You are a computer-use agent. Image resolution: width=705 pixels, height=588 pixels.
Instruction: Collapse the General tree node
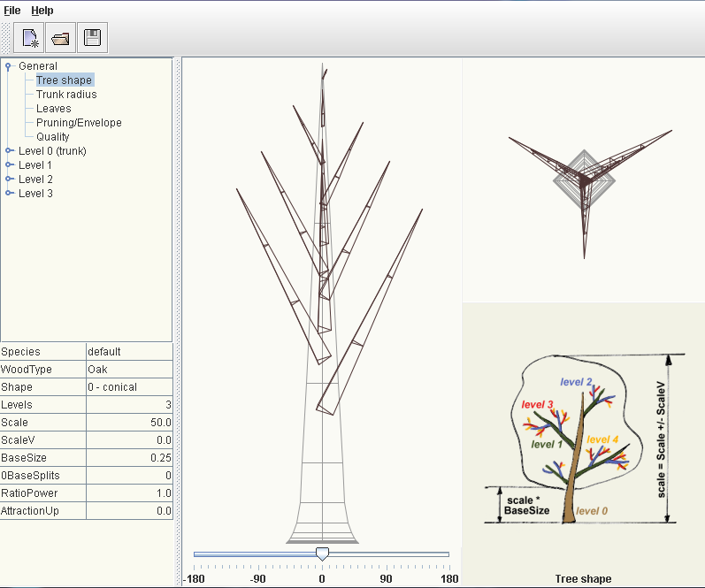click(x=8, y=66)
